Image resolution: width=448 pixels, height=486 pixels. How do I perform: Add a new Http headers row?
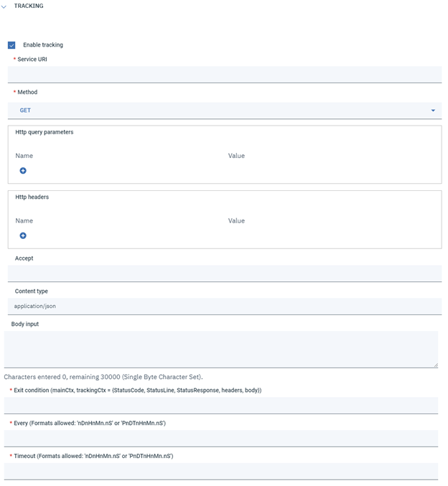click(x=23, y=235)
